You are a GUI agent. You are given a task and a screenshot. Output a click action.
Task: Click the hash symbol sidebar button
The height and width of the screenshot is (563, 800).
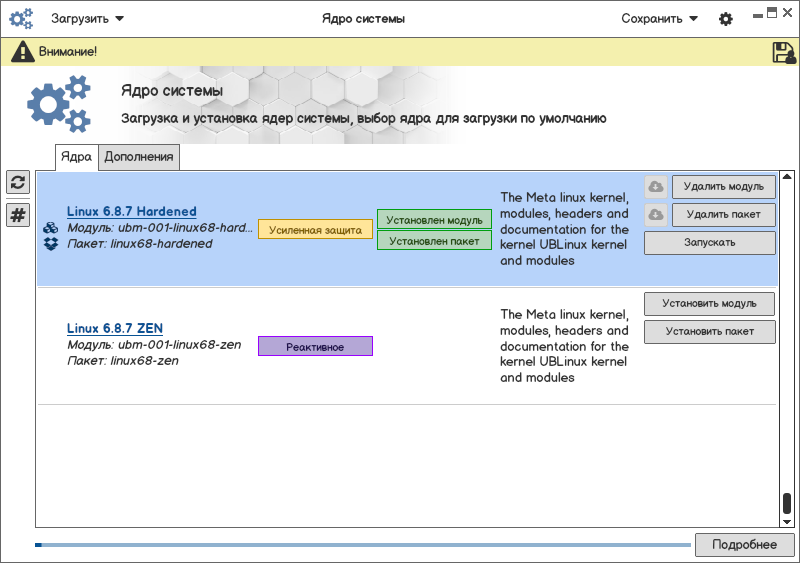pos(18,215)
